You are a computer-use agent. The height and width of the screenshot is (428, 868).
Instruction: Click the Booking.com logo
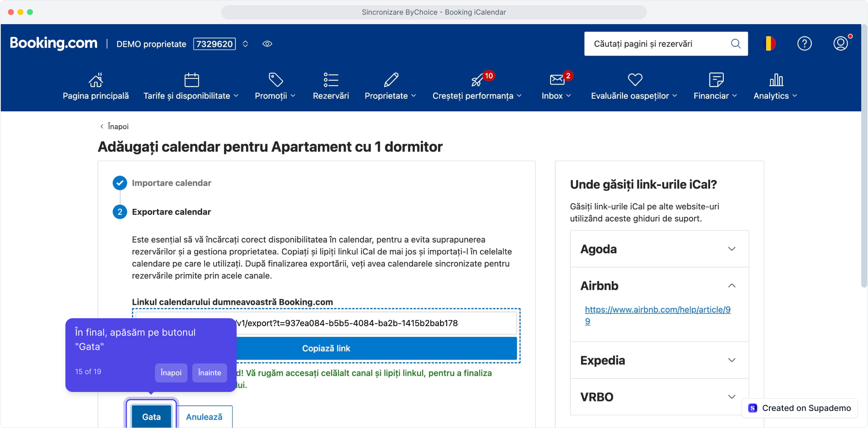click(x=54, y=43)
